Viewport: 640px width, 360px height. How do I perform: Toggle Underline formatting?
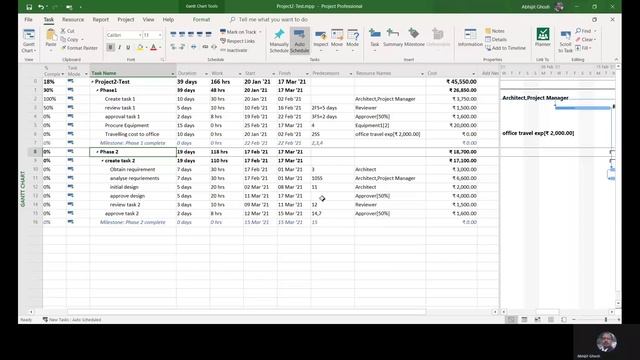point(128,48)
